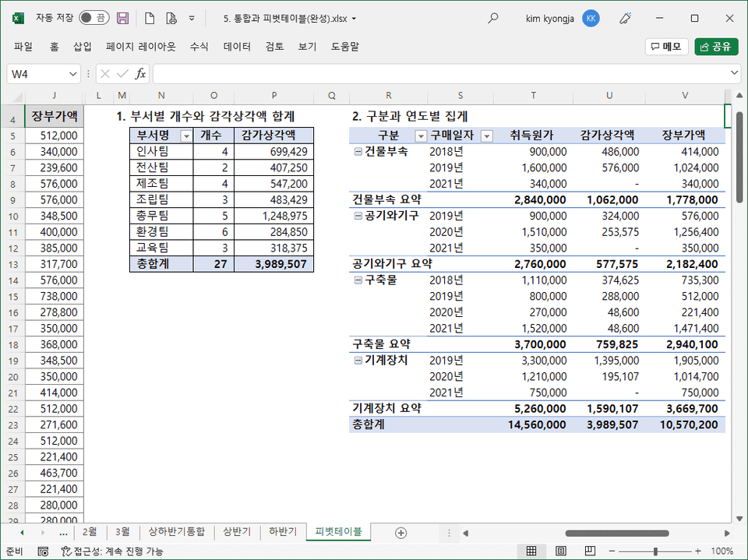748x560 pixels.
Task: Click the zoom slider handle
Action: pos(655,551)
